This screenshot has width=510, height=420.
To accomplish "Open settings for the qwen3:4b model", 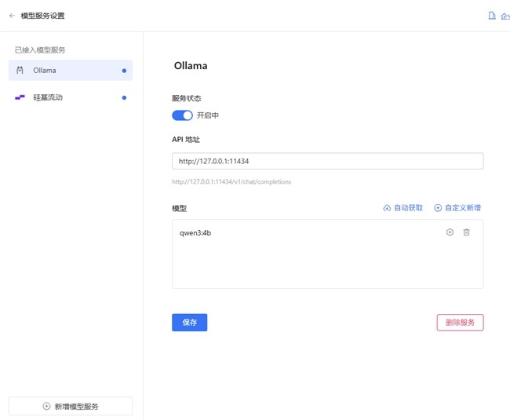I will (450, 232).
